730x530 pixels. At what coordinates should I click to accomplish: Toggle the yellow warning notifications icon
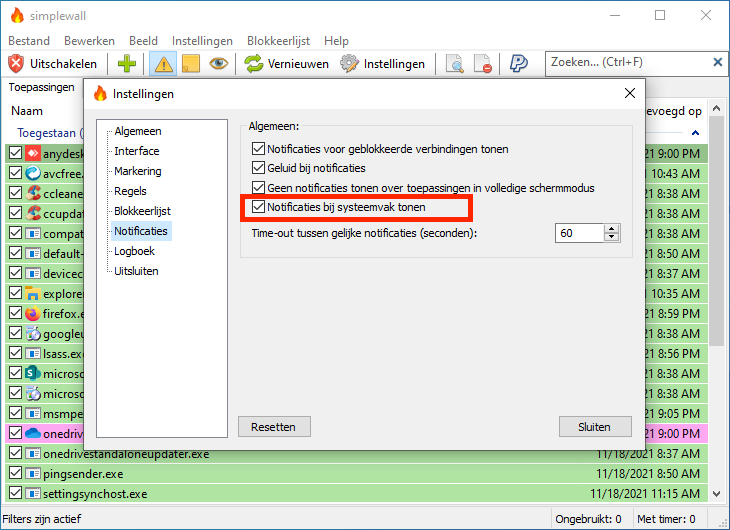tap(162, 63)
